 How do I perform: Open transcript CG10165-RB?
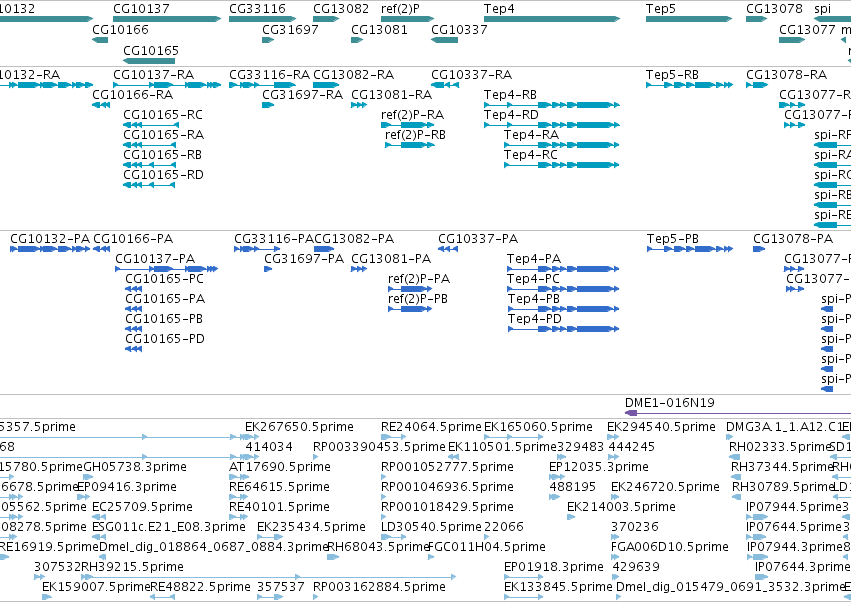point(163,155)
